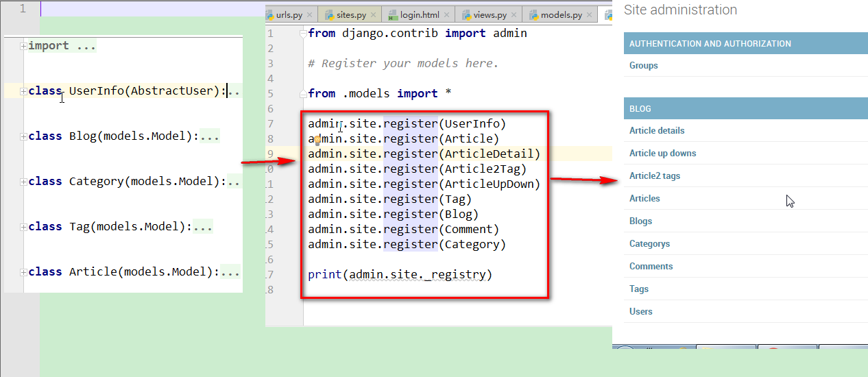Screen dimensions: 868x377
Task: Click the line admin.site.register(Article2Tag)
Action: [x=417, y=169]
